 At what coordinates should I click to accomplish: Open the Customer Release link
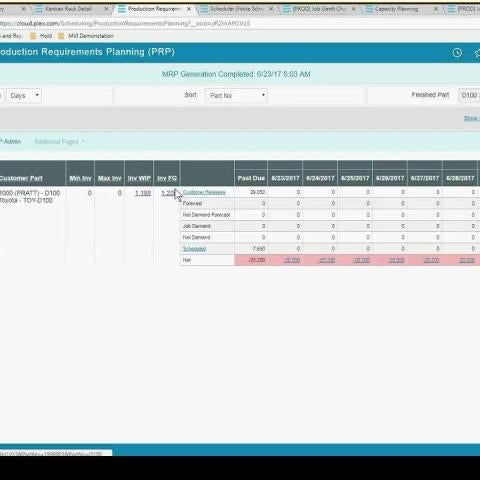204,192
